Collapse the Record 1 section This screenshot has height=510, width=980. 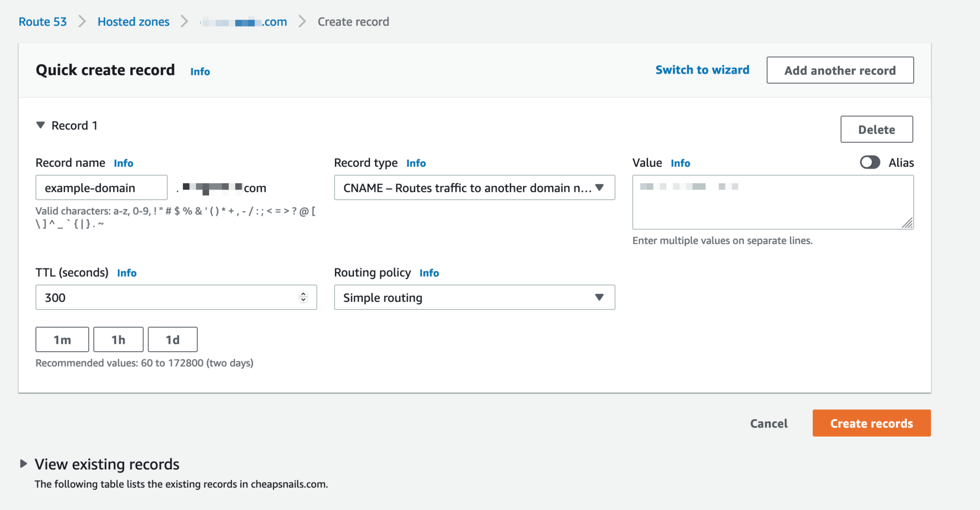pos(41,125)
